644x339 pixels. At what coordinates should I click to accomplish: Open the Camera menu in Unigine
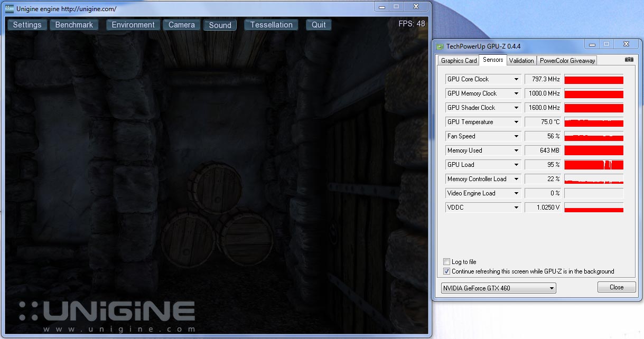(x=182, y=25)
